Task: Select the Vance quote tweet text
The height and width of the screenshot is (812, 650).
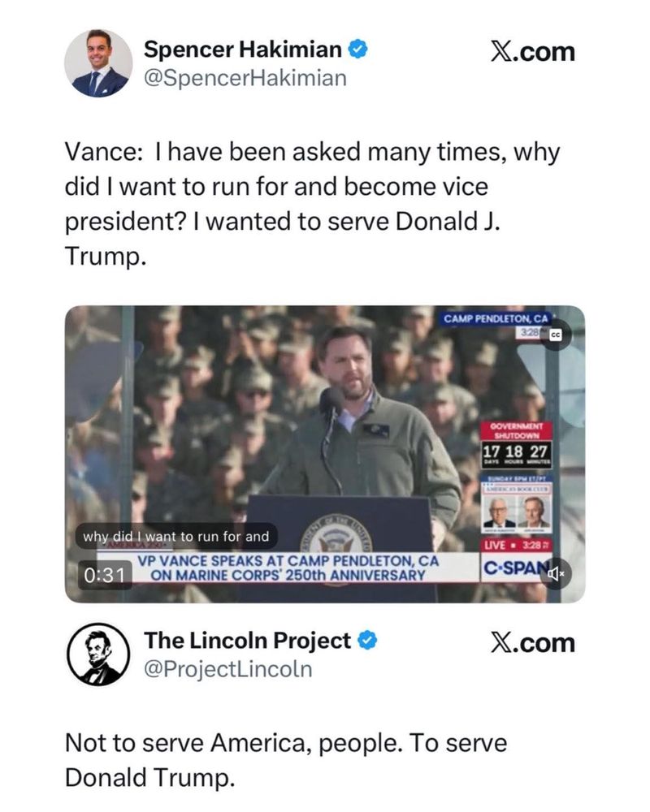Action: 313,204
